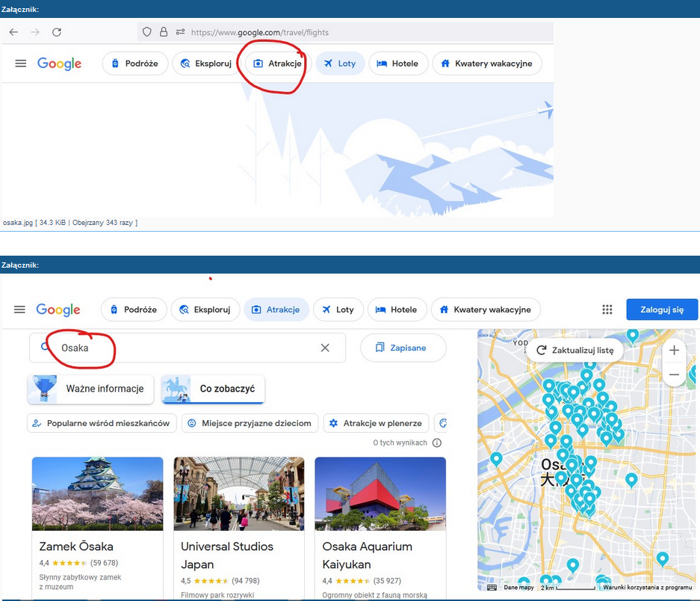This screenshot has width=700, height=601.
Task: Open the hamburger menu on the flights page screenshot
Action: click(x=20, y=64)
